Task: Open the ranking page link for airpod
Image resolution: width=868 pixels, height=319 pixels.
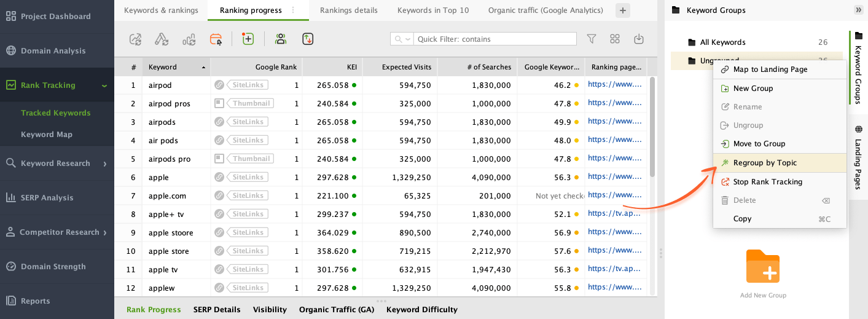Action: point(615,84)
